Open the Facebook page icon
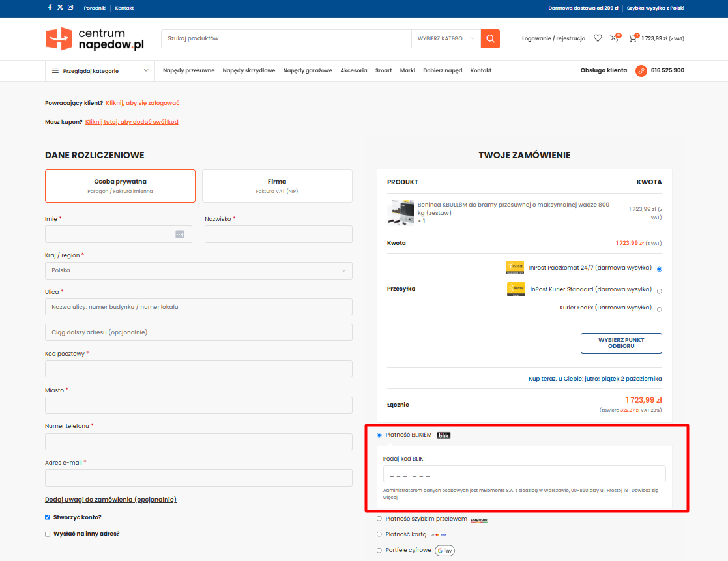 [50, 7]
